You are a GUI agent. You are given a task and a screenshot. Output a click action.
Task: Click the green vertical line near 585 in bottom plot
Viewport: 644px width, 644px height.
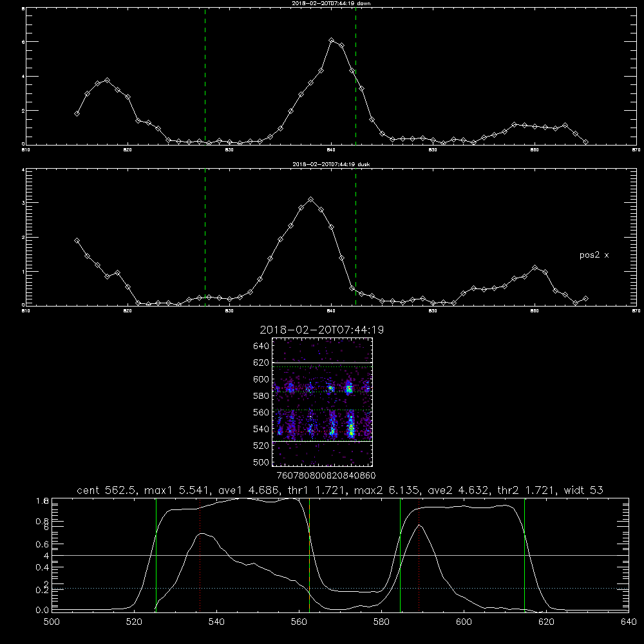pos(400,554)
